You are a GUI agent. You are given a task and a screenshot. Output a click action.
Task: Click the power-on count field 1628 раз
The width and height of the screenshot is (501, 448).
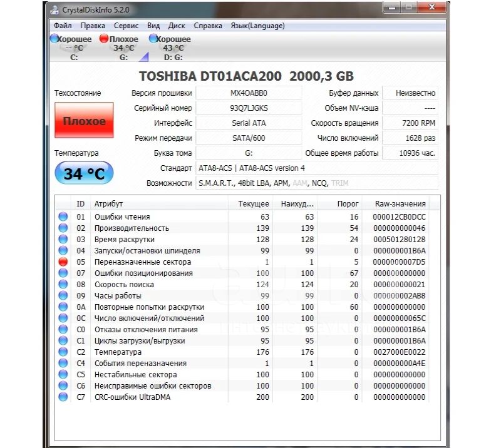410,138
